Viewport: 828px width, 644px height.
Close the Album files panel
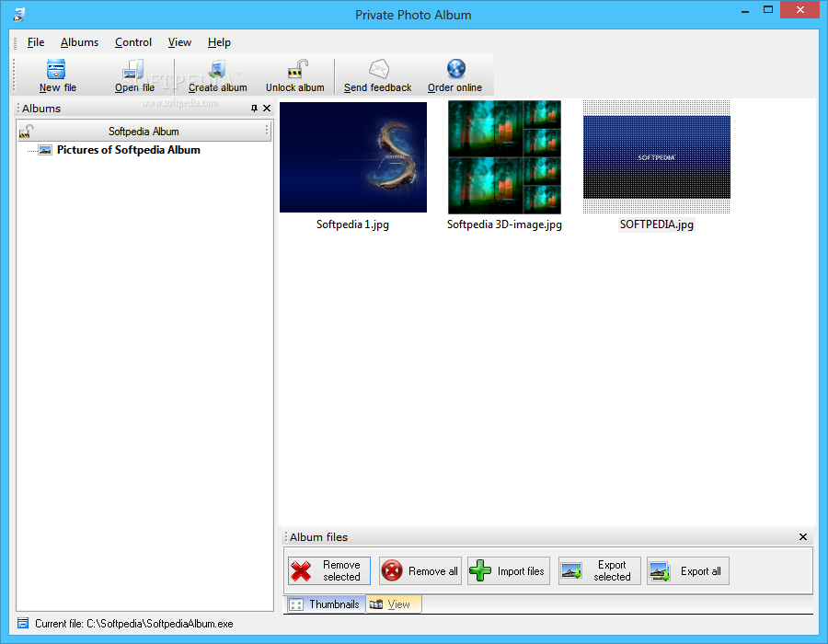802,537
